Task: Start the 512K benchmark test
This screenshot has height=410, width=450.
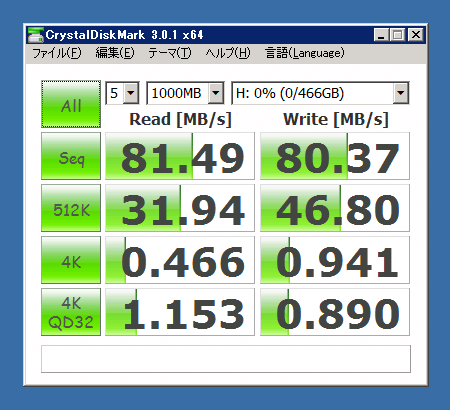Action: (x=71, y=208)
